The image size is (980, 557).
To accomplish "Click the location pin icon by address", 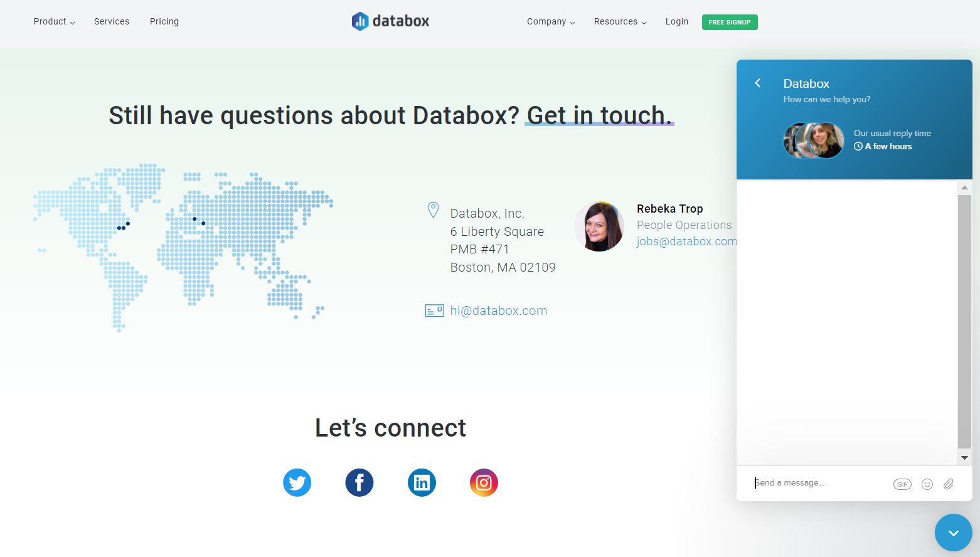I will tap(433, 210).
